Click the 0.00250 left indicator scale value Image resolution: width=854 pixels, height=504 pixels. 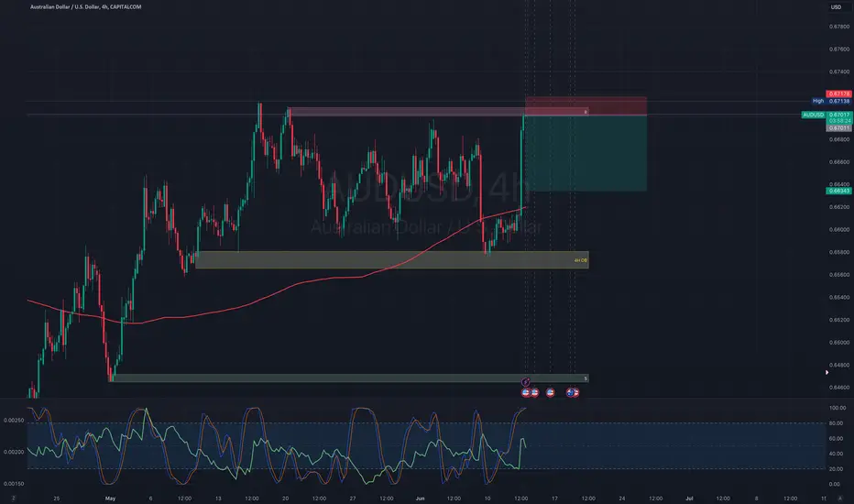click(x=14, y=420)
